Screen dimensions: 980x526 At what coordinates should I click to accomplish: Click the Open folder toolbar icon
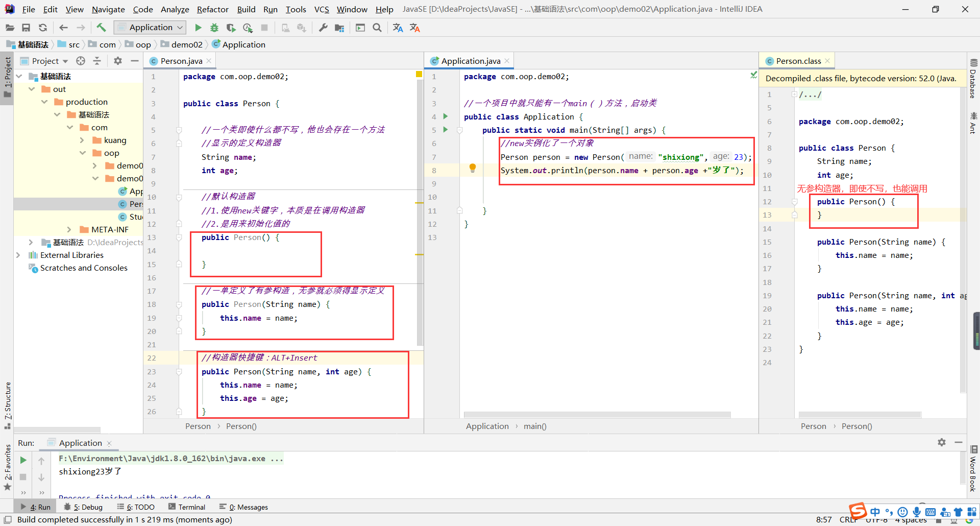click(10, 28)
